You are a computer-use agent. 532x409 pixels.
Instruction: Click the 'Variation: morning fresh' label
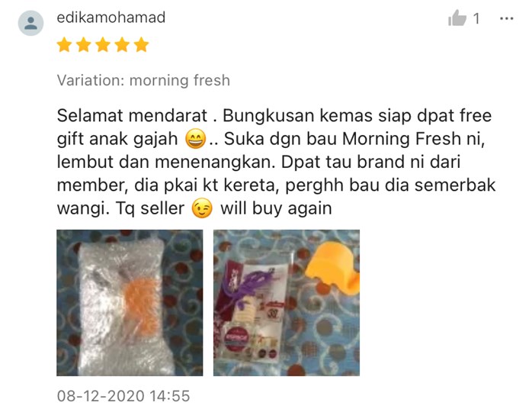coord(143,81)
